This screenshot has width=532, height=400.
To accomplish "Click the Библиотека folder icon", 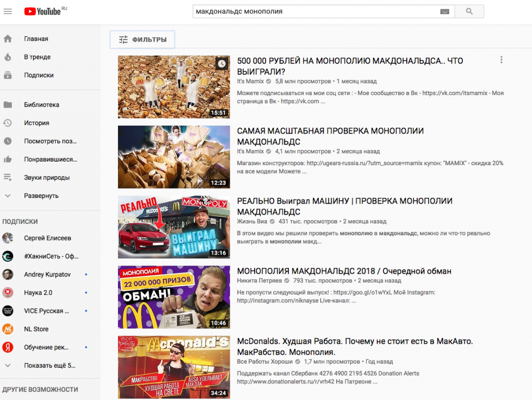I will pos(8,104).
